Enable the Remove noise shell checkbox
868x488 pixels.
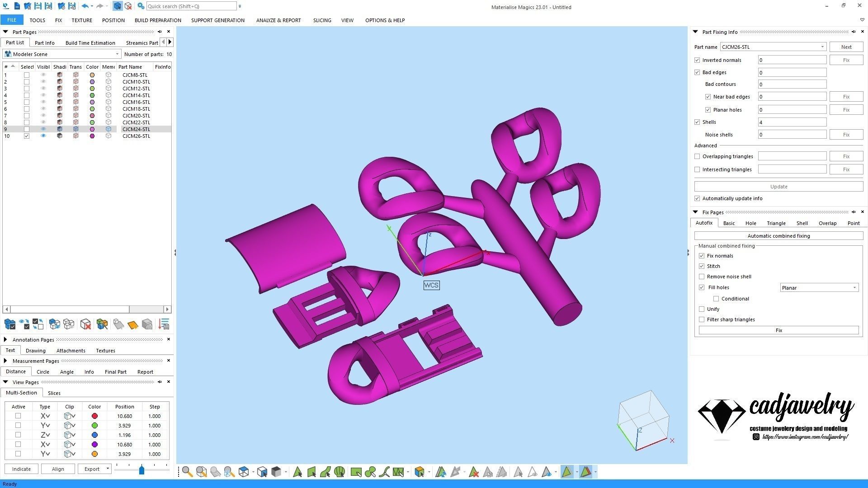[702, 277]
